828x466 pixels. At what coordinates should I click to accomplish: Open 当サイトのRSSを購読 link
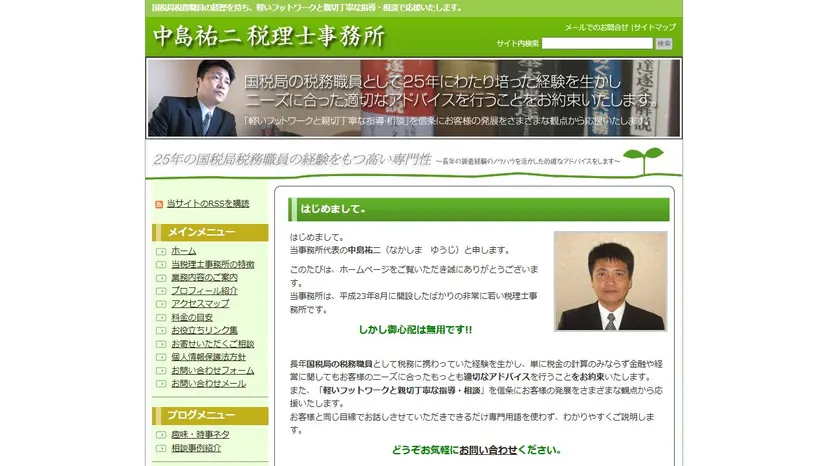[208, 203]
